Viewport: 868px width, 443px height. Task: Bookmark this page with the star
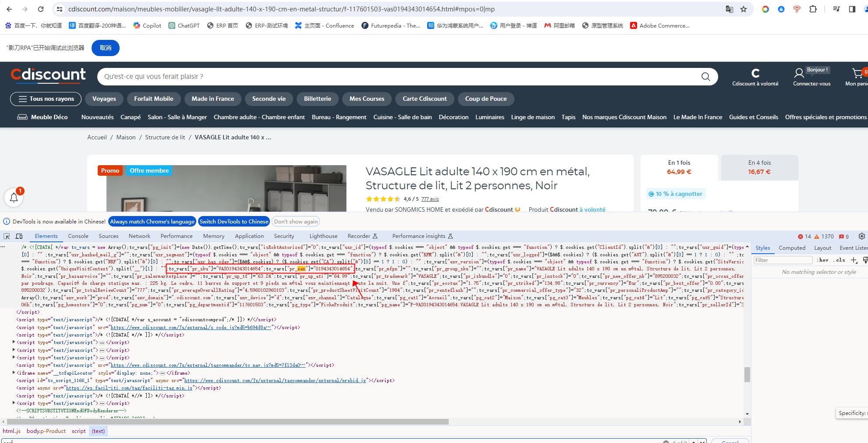744,9
